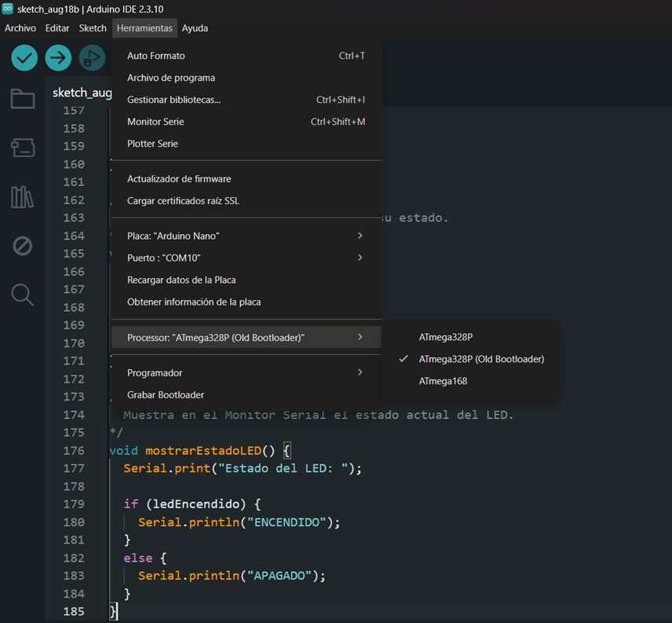This screenshot has width=672, height=623.
Task: Open the Sketchbook folder sidebar icon
Action: [x=23, y=99]
